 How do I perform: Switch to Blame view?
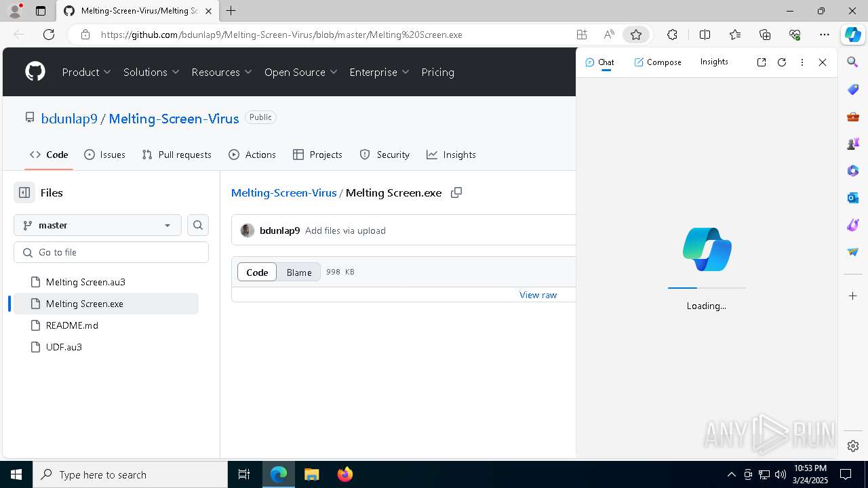click(x=299, y=272)
